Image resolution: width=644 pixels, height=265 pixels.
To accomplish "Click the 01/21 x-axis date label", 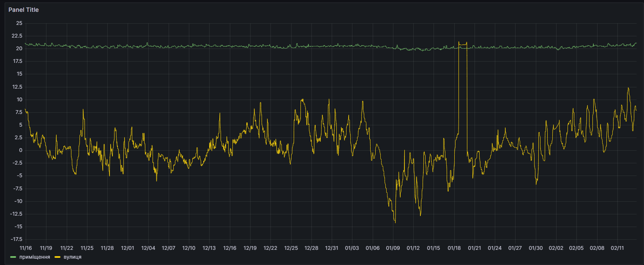I will pos(475,248).
